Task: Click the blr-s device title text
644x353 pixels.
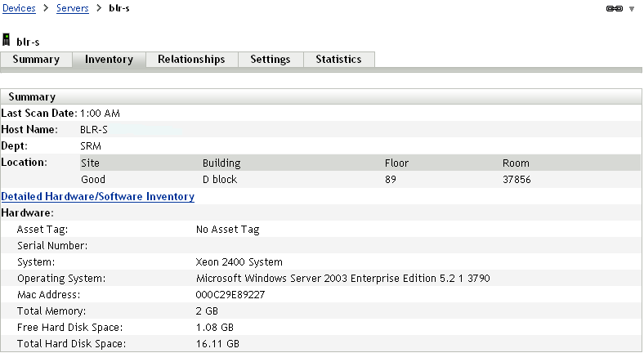Action: point(27,42)
